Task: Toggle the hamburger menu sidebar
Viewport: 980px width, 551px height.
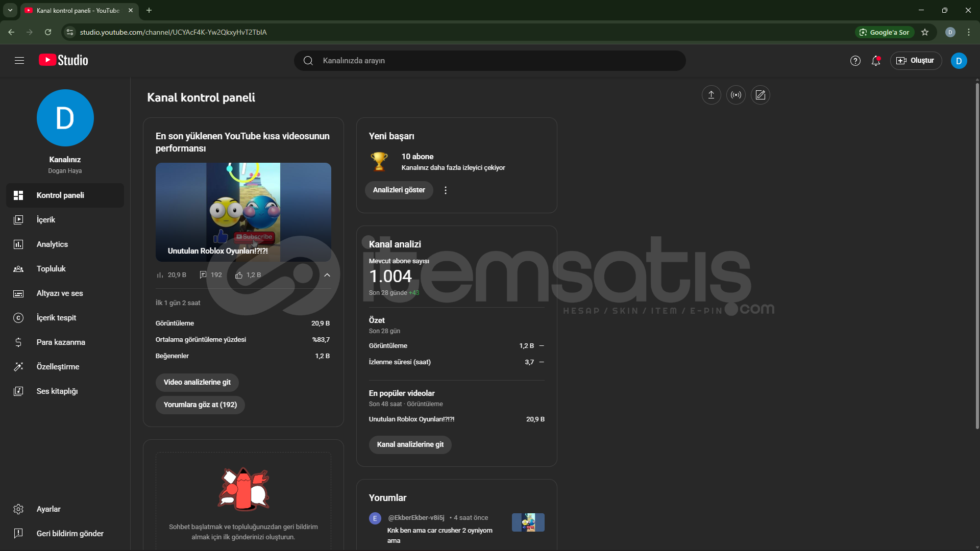Action: click(x=19, y=61)
